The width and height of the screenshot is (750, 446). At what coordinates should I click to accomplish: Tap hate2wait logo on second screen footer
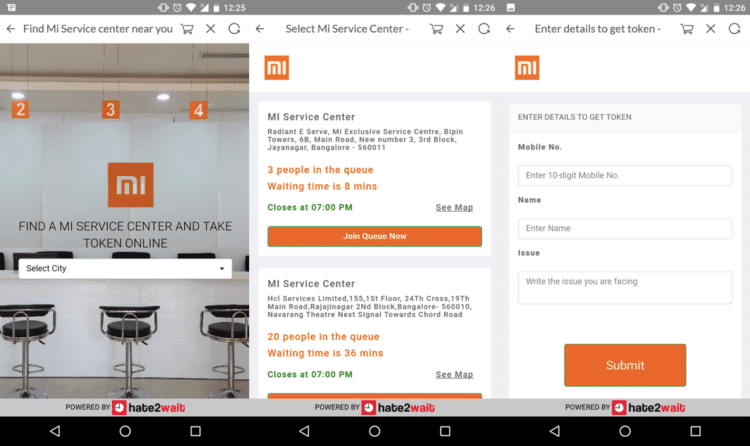tap(398, 408)
